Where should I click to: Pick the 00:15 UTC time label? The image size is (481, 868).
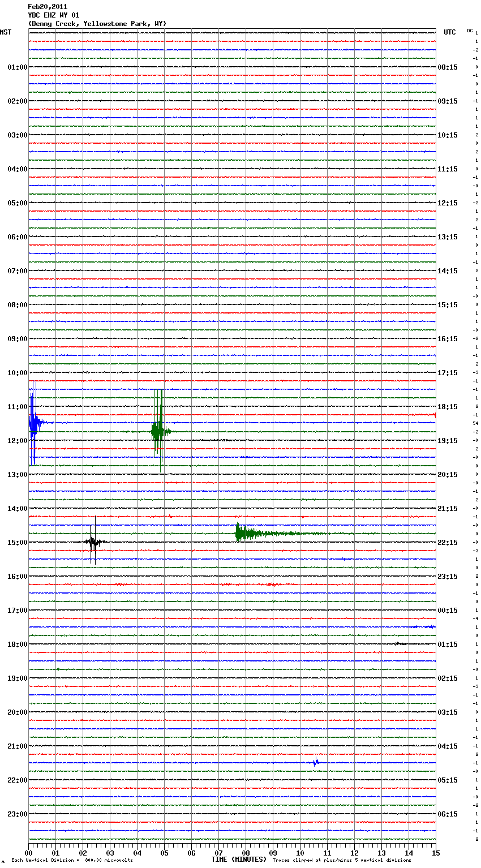point(448,611)
